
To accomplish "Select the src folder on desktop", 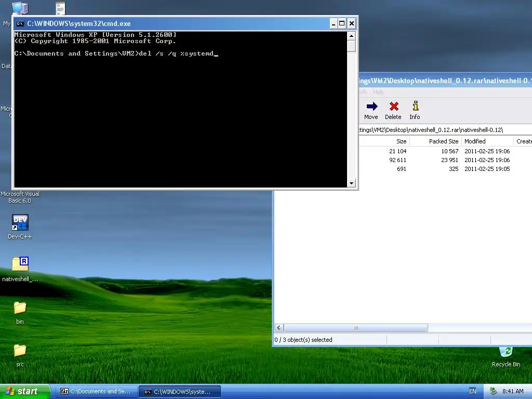I will (x=20, y=355).
